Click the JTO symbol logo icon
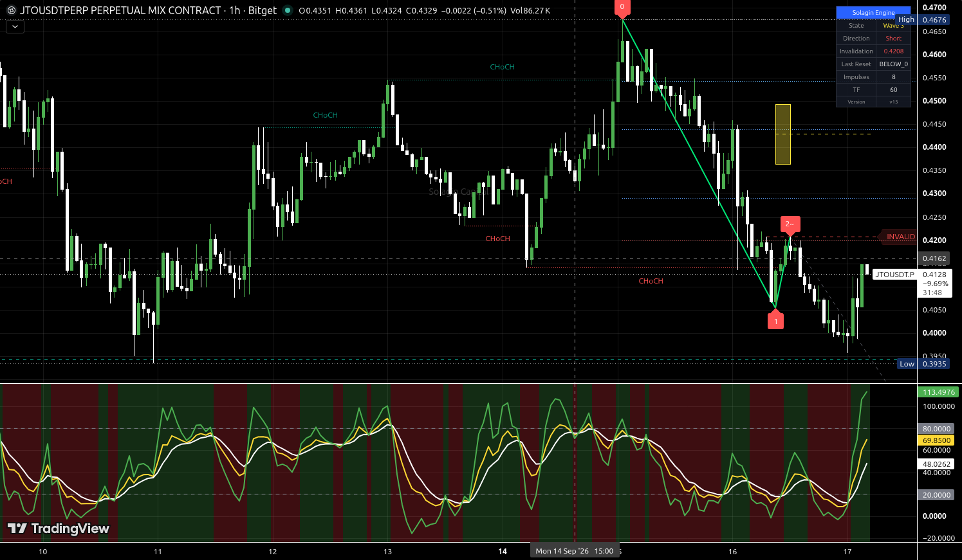This screenshot has width=962, height=560. pyautogui.click(x=11, y=11)
